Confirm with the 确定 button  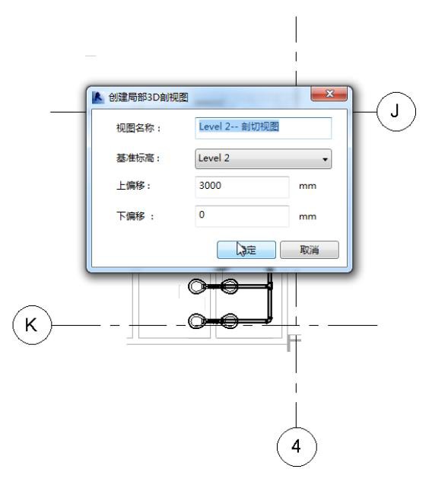pyautogui.click(x=246, y=250)
